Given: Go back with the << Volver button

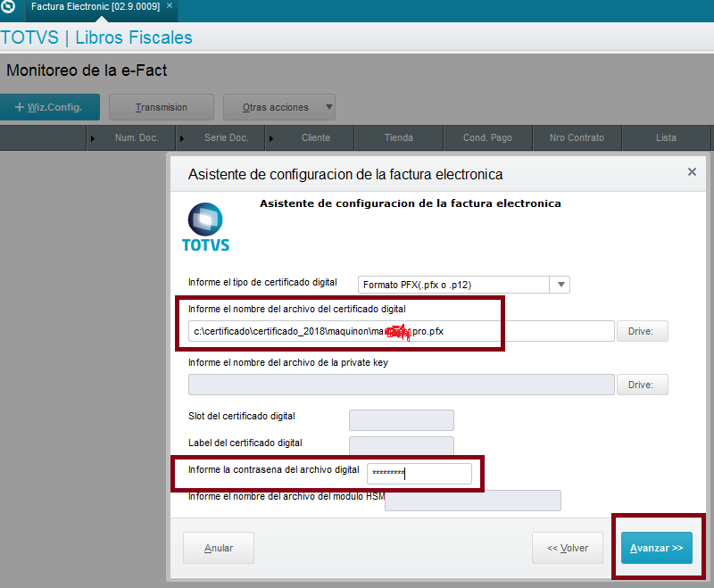Looking at the screenshot, I should tap(568, 548).
